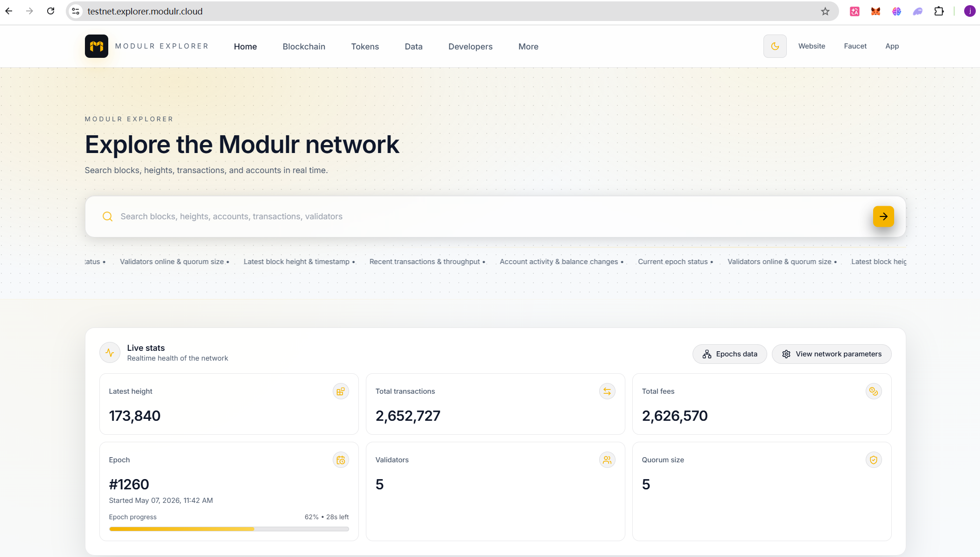Click 'Latest block height & timestamp' ticker text
Viewport: 980px width, 557px height.
[x=296, y=262]
